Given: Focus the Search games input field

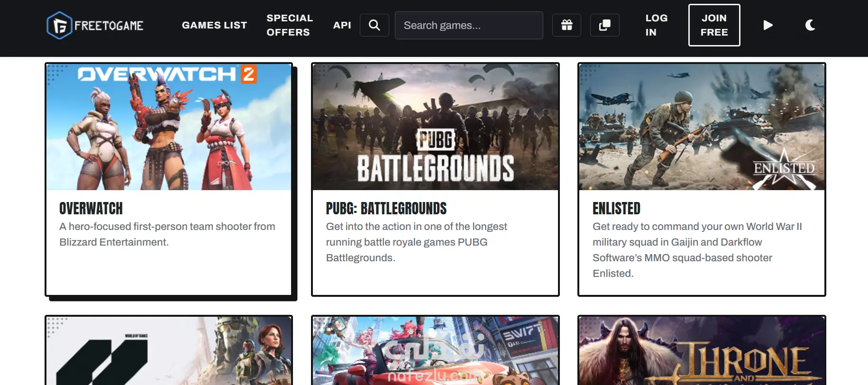Looking at the screenshot, I should [x=469, y=25].
